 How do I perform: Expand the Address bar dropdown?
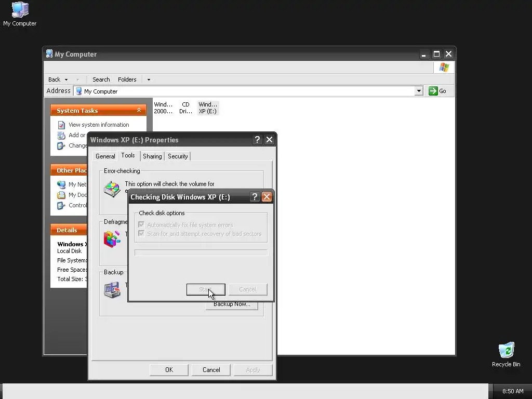pyautogui.click(x=419, y=91)
